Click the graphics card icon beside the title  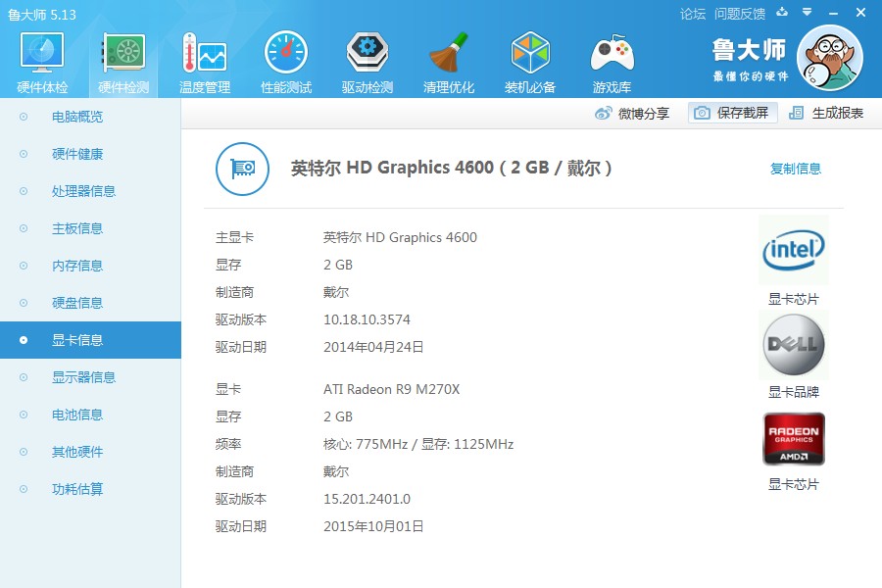point(242,169)
